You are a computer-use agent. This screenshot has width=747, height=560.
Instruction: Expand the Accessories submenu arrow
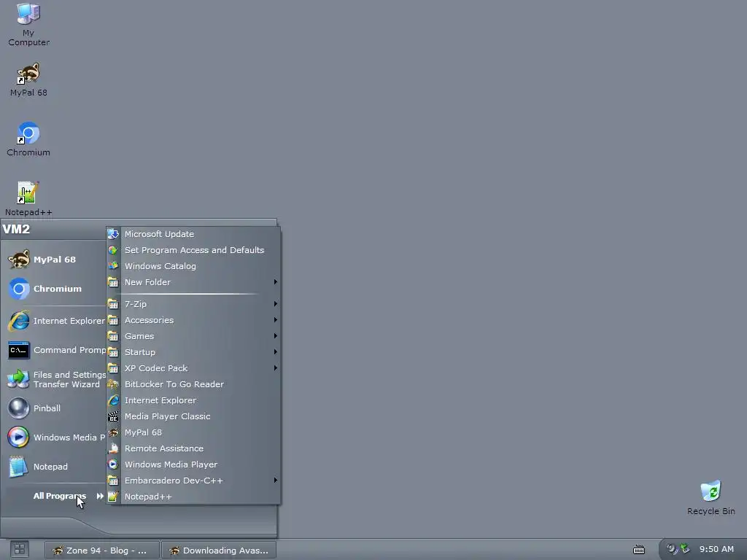point(275,320)
